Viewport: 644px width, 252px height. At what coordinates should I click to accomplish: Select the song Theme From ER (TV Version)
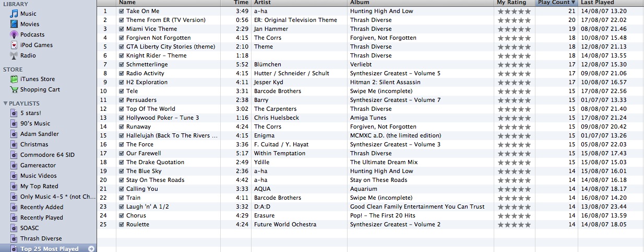click(166, 20)
